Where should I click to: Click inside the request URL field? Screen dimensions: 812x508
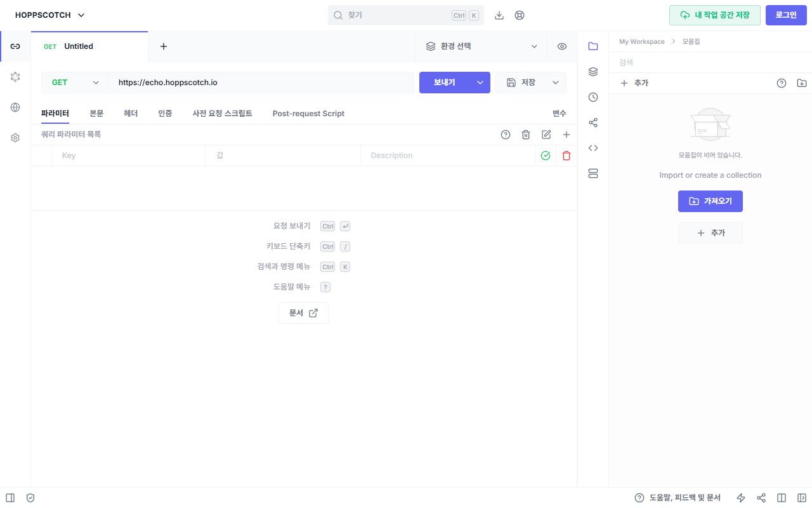[x=254, y=82]
